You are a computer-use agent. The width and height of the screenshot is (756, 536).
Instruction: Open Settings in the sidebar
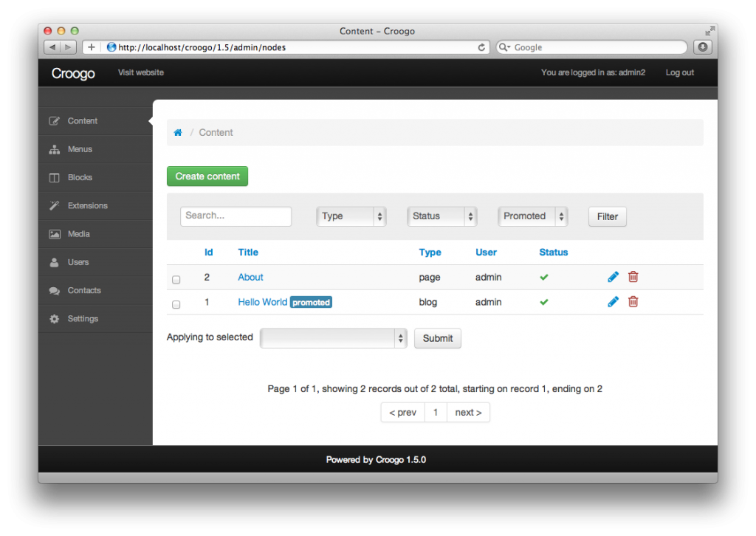[x=95, y=319]
